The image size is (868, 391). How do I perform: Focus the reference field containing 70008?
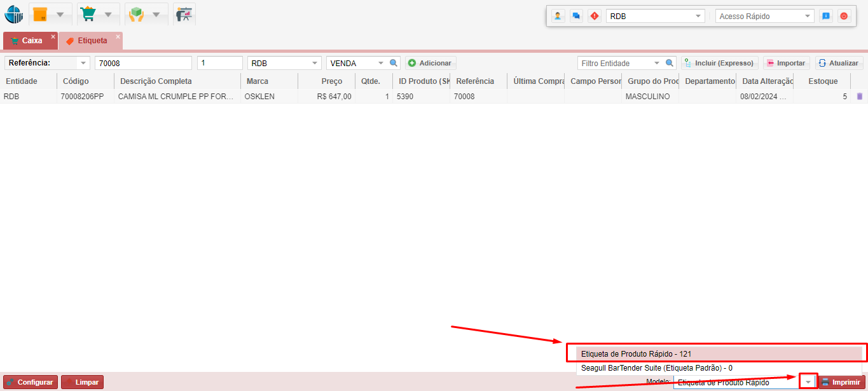coord(143,64)
